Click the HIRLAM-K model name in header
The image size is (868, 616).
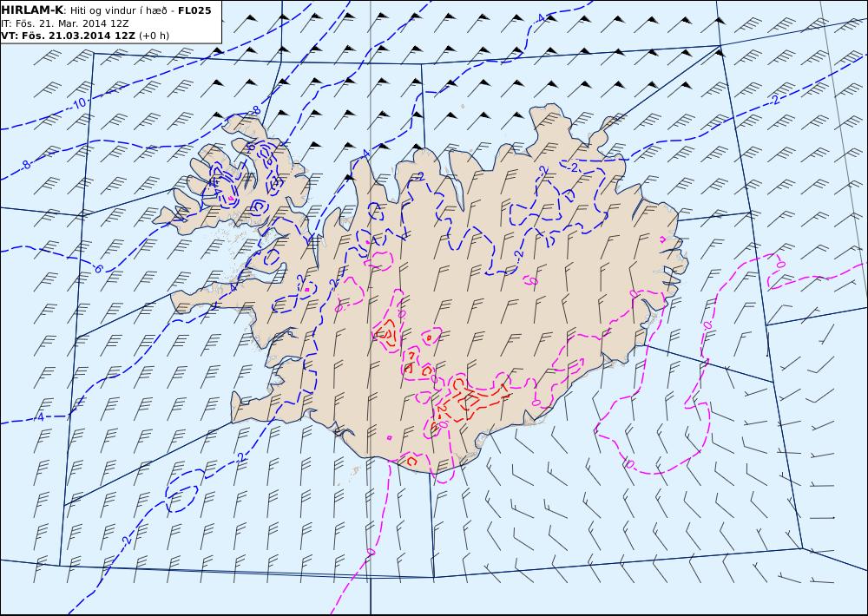pos(32,10)
